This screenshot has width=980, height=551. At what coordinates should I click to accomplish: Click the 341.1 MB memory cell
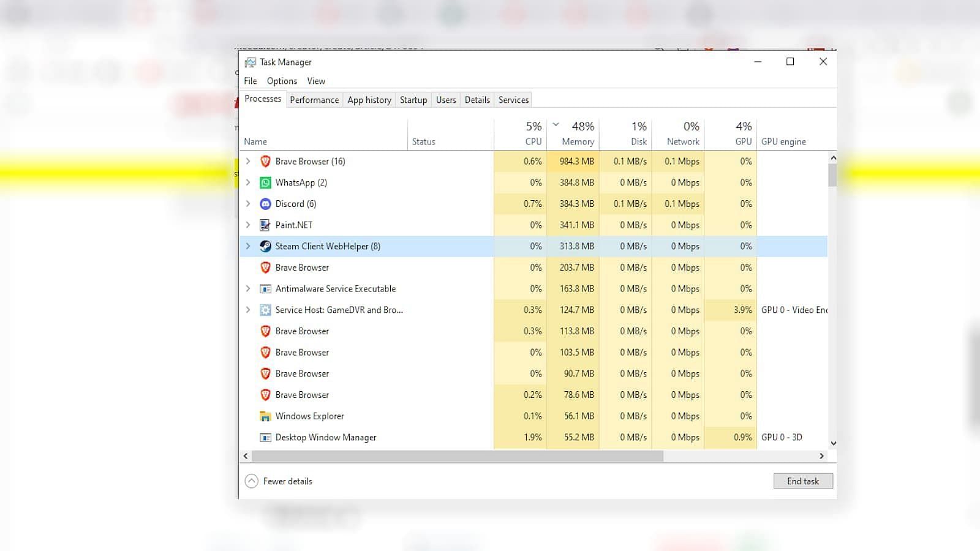coord(573,225)
